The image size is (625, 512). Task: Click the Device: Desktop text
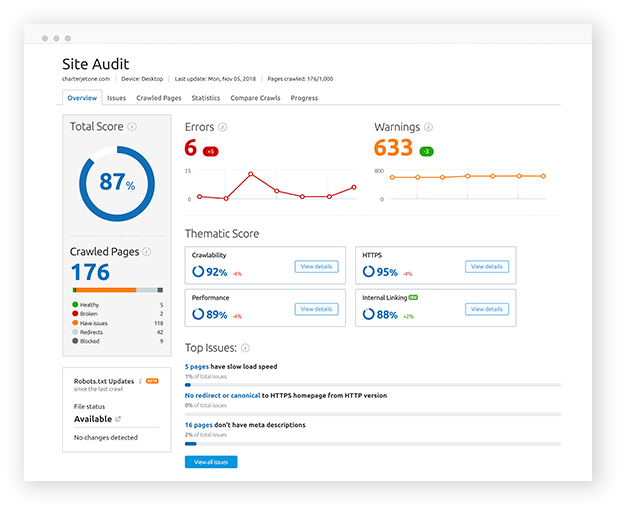pos(142,79)
